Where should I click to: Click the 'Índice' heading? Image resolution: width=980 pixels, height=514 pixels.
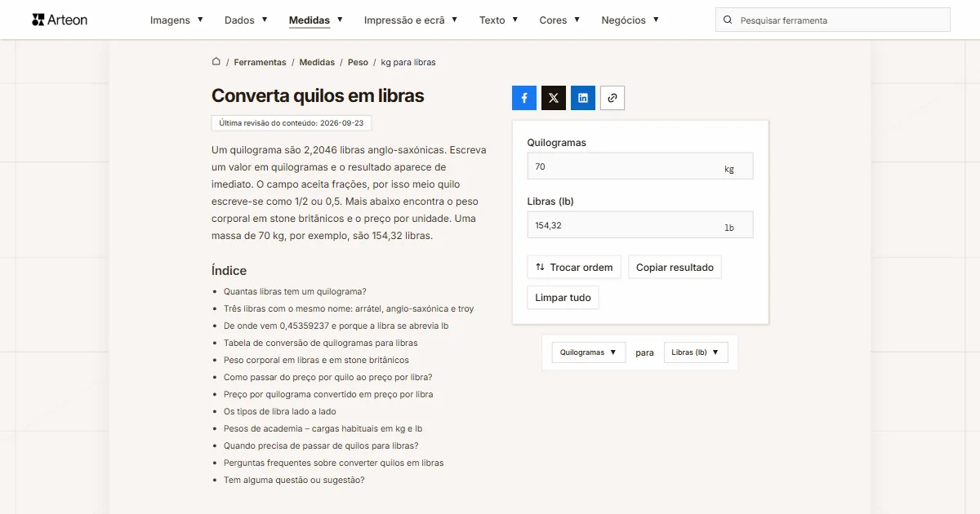pyautogui.click(x=229, y=271)
